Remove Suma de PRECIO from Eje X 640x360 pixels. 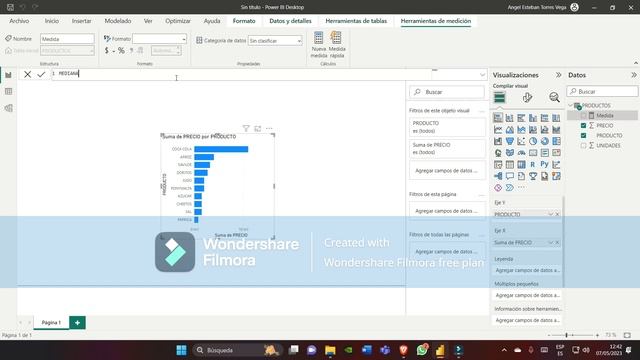[557, 242]
